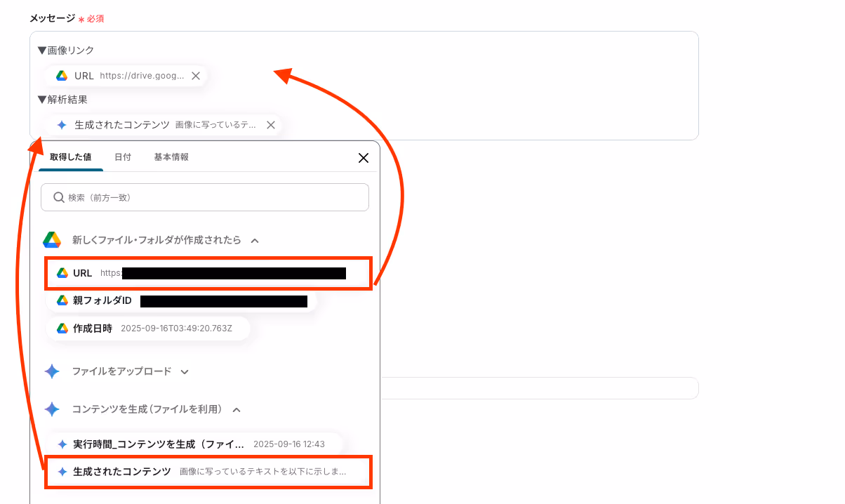Select 生成されたコンテンツ value in the list
Screen dimensions: 845x504
click(x=208, y=472)
